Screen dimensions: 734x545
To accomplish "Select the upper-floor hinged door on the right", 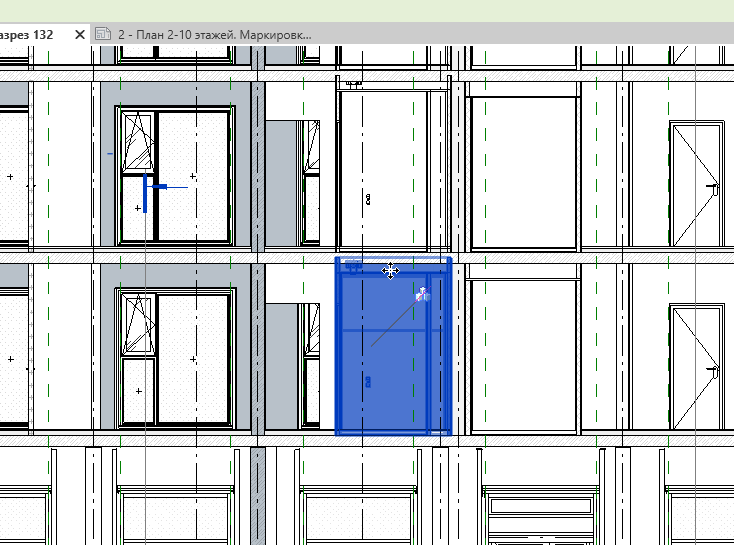I will pos(697,184).
